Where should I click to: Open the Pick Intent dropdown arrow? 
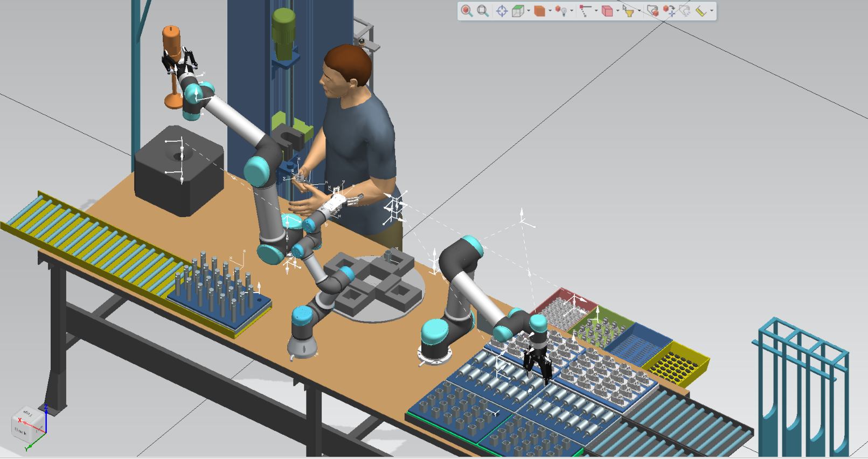(596, 11)
